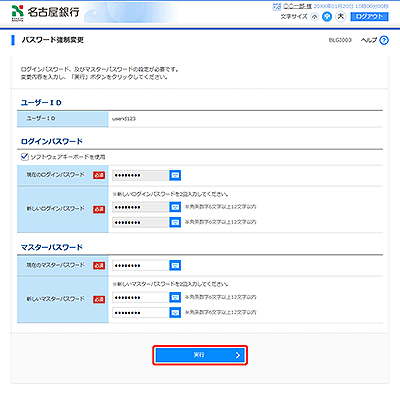The image size is (400, 399).
Task: Focus the new master password confirmation field
Action: pos(140,313)
